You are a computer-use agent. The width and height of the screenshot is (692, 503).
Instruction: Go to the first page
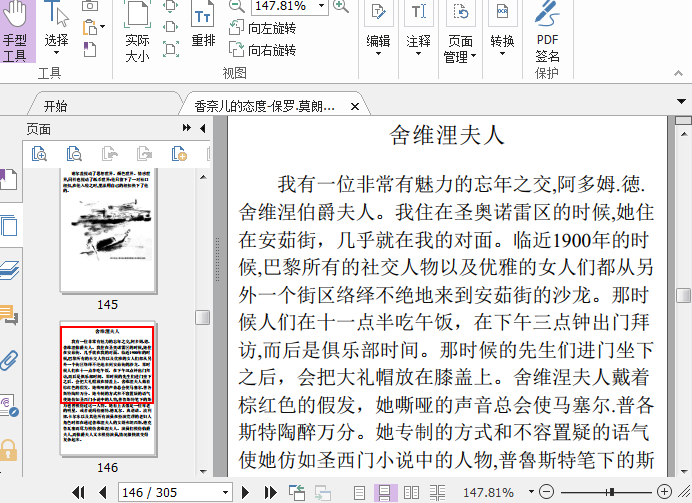[x=78, y=492]
